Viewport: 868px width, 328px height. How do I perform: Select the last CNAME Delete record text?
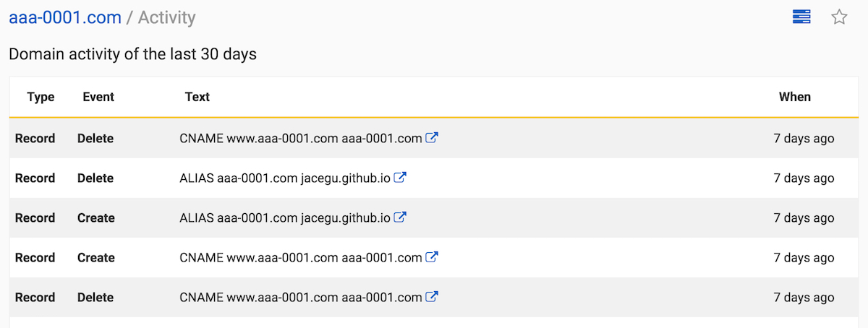point(300,298)
